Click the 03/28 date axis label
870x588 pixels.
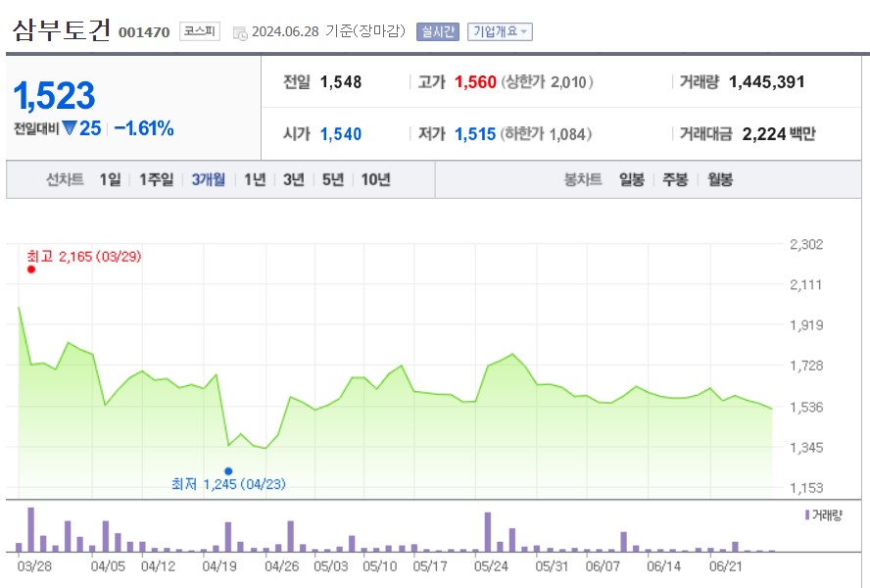34,566
